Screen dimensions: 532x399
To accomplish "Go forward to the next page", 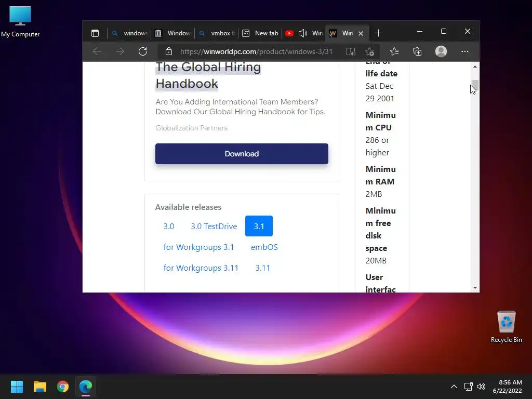I will pyautogui.click(x=120, y=51).
